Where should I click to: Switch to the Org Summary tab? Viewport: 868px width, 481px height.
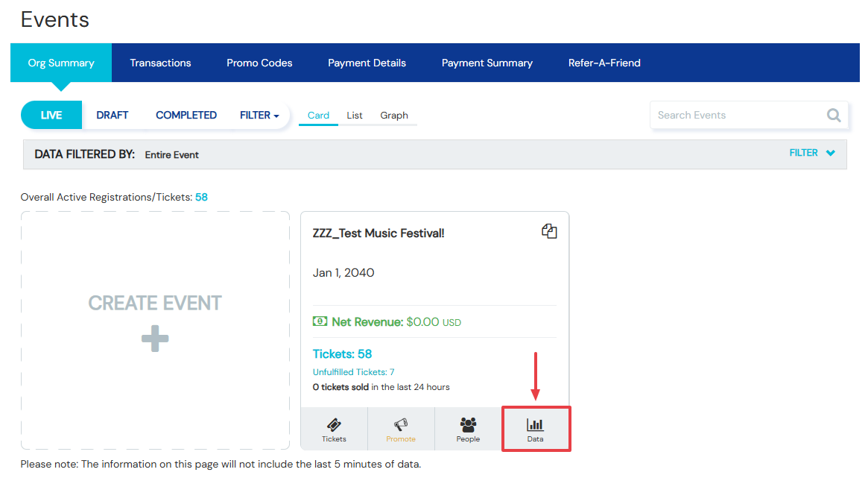(x=61, y=63)
